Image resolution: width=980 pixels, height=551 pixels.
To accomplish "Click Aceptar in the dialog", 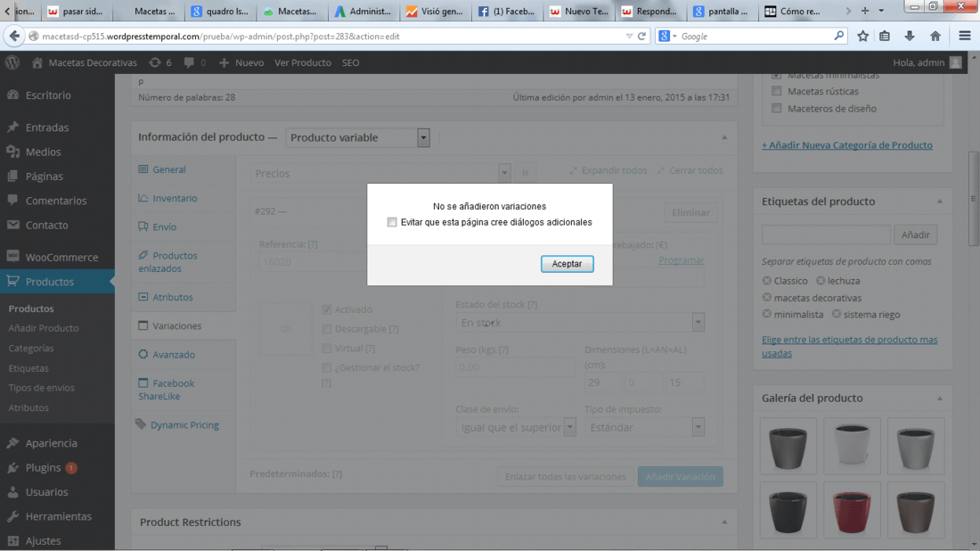I will (x=567, y=264).
